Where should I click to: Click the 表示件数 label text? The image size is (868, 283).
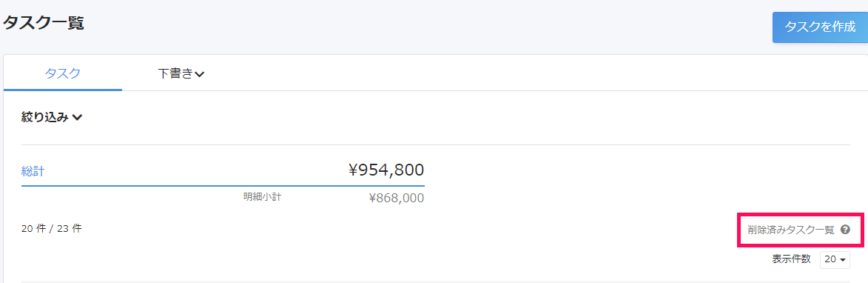792,259
